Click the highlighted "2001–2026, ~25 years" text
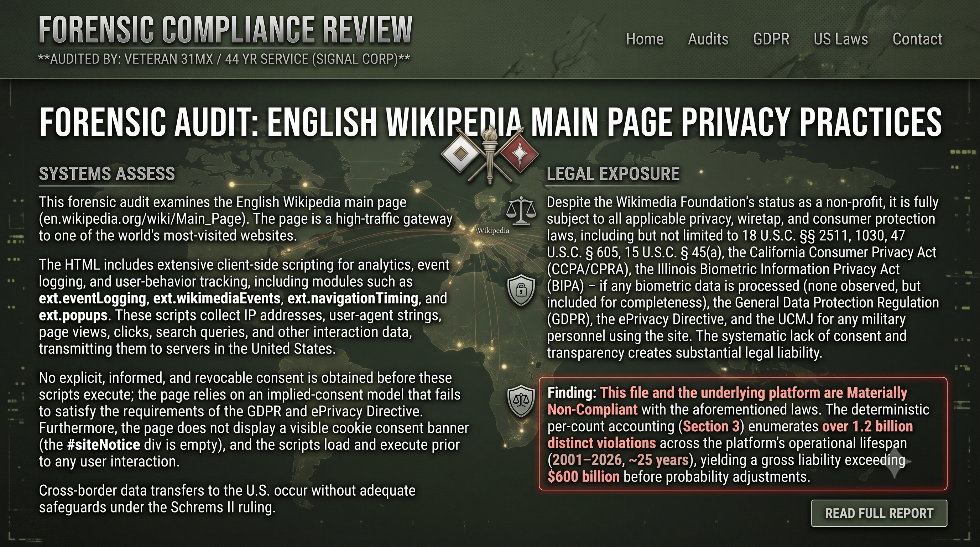The height and width of the screenshot is (547, 980). (x=620, y=460)
